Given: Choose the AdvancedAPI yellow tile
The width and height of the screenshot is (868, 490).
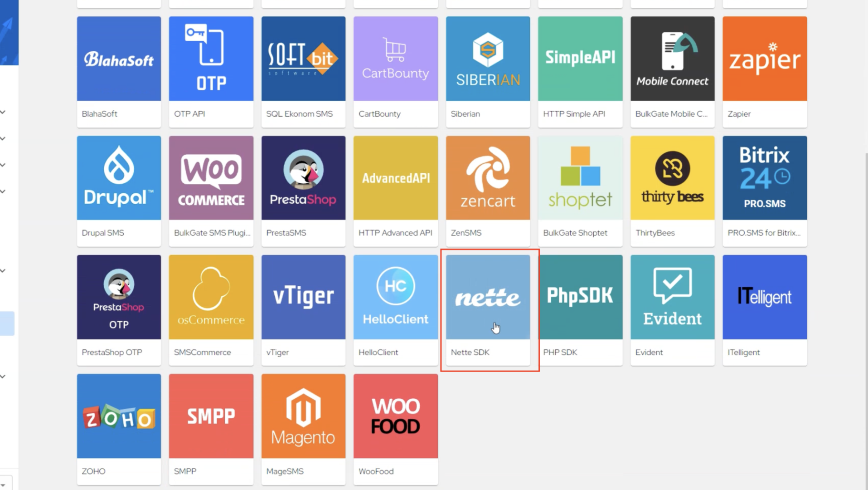Looking at the screenshot, I should [x=396, y=178].
